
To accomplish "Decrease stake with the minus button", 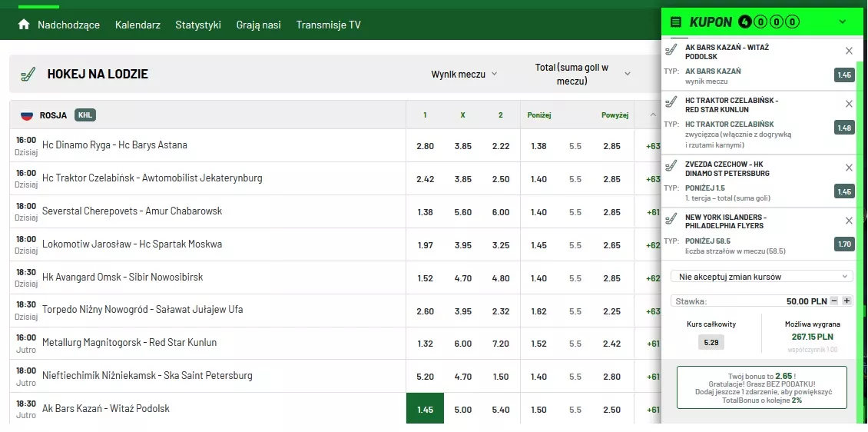I will [x=835, y=301].
